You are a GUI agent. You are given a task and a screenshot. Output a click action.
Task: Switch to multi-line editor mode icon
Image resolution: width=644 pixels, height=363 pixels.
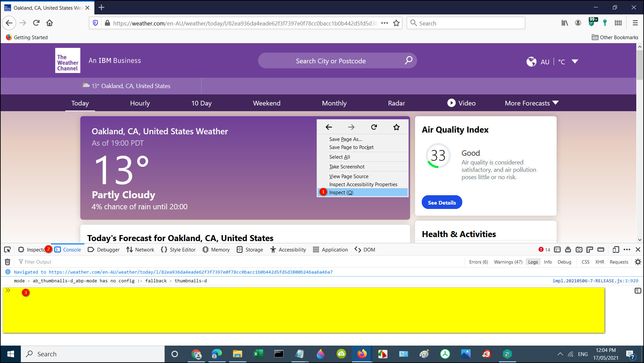[x=638, y=291]
